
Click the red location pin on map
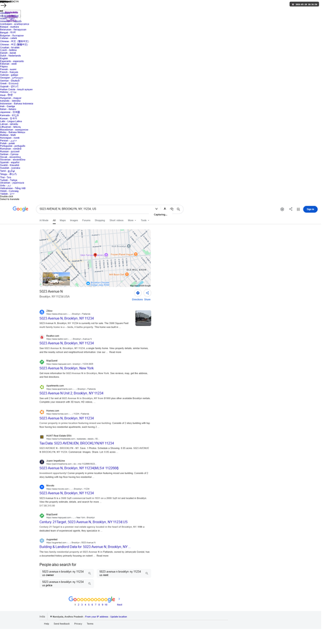[95, 256]
